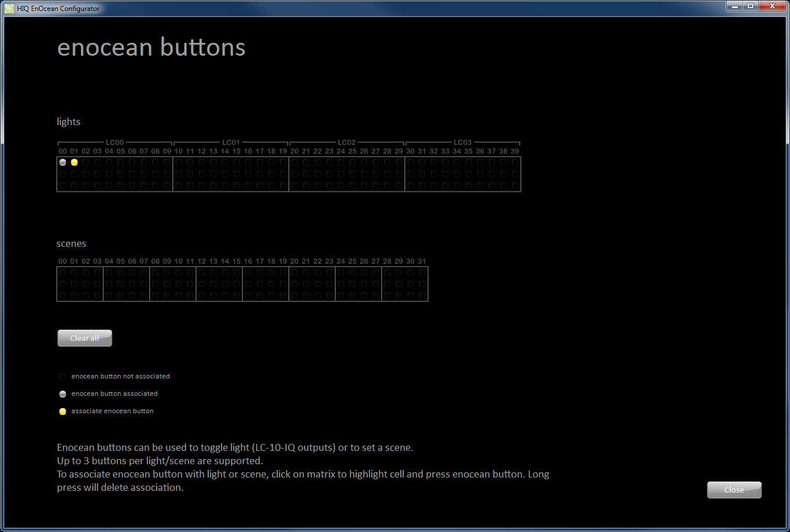Toggle third-row cell for light 20
Image resolution: width=790 pixels, height=532 pixels.
pos(295,185)
